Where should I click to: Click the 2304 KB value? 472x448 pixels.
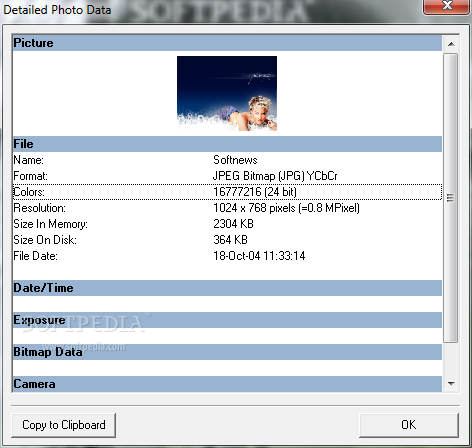[x=233, y=224]
